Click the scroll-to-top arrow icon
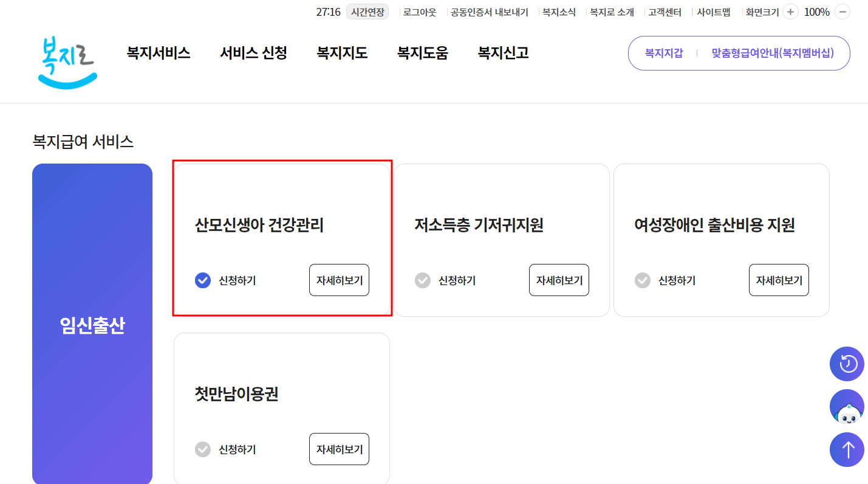Screen dimensions: 868x484 coord(847,450)
